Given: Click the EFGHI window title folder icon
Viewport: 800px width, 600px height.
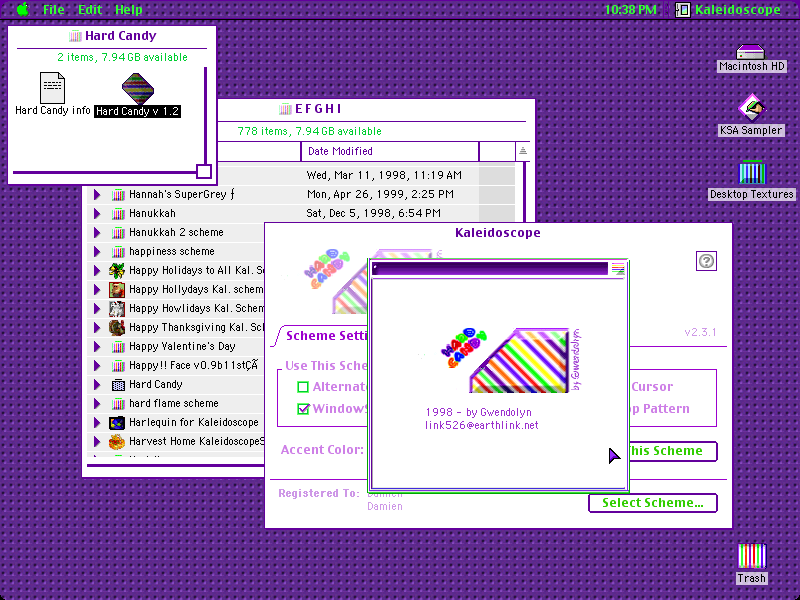Looking at the screenshot, I should click(285, 109).
